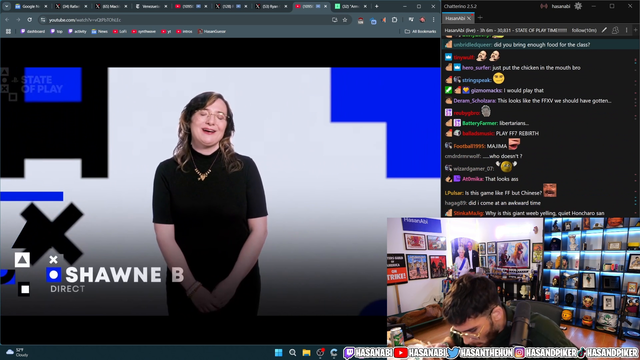Close the active YouTube browser tab
The height and width of the screenshot is (360, 640).
coord(325,7)
